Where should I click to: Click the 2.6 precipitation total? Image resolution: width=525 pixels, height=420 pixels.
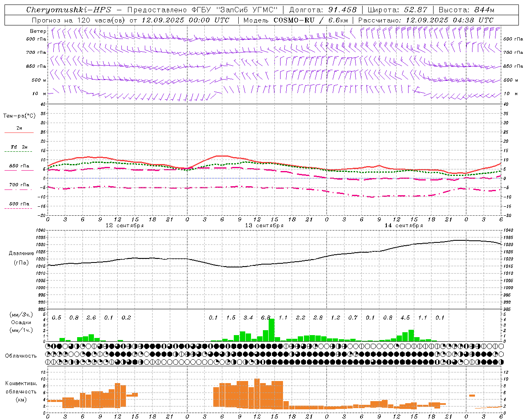(x=91, y=318)
